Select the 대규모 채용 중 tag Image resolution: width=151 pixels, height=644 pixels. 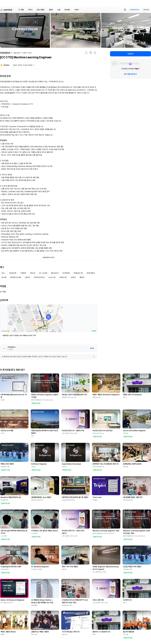click(91, 273)
